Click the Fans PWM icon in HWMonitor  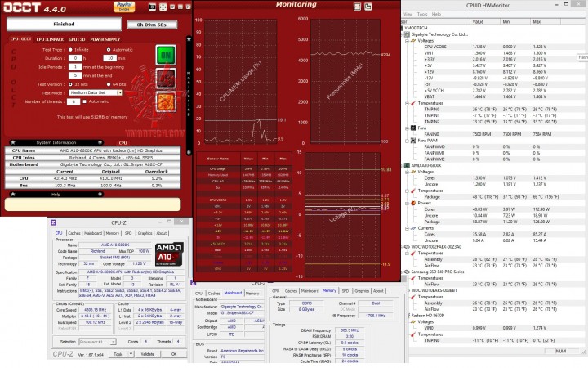pos(413,141)
